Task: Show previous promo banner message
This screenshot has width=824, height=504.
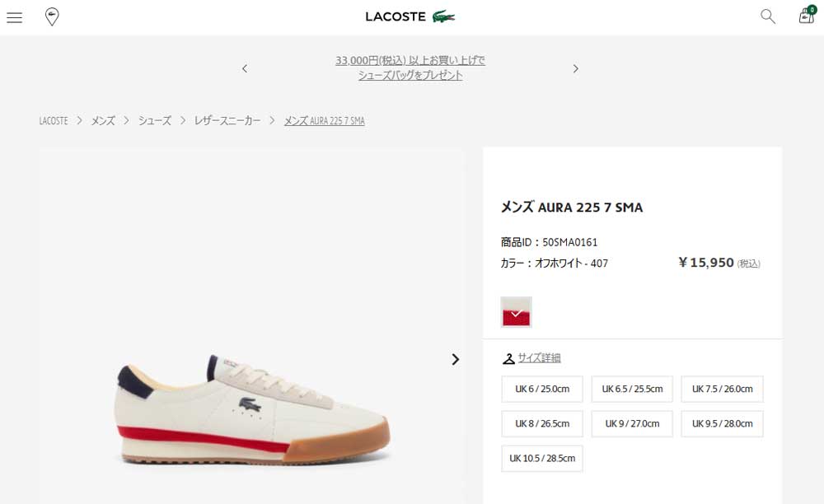Action: coord(245,69)
